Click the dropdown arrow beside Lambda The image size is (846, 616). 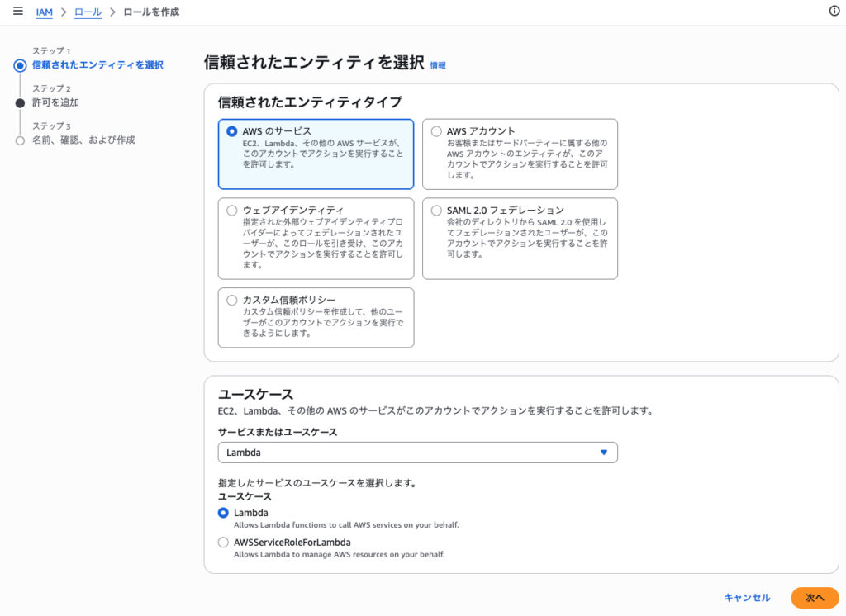click(603, 453)
